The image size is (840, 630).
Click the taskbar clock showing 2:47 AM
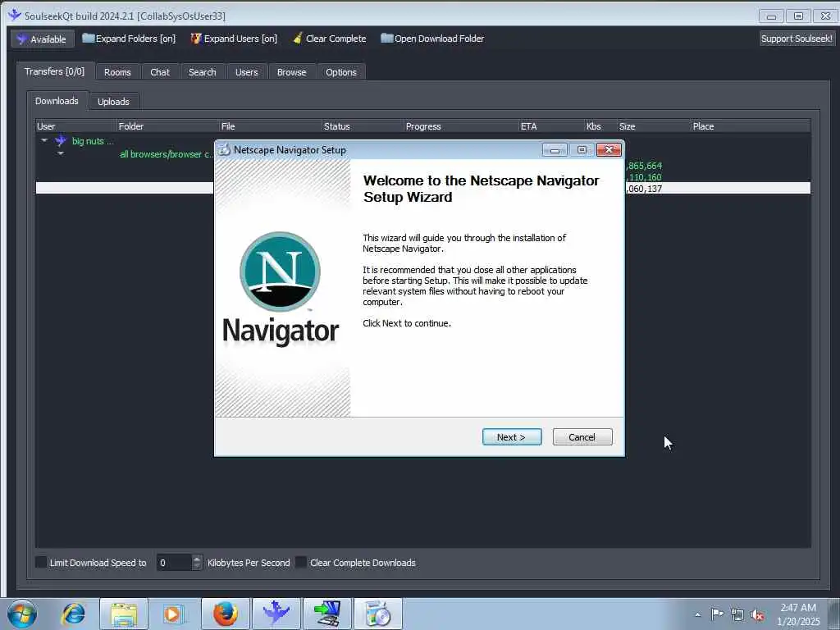point(798,614)
